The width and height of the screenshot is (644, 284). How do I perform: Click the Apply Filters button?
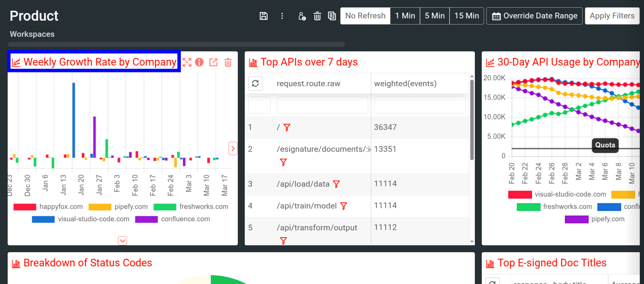[x=612, y=16]
